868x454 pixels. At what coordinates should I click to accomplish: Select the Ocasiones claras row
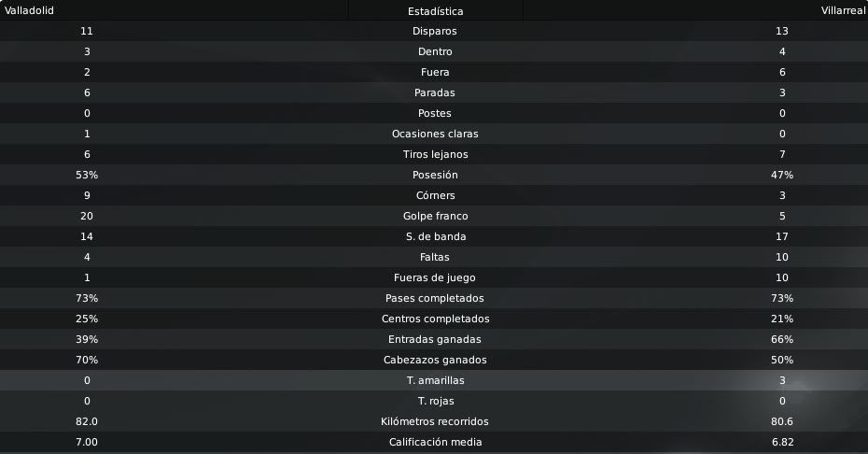(x=435, y=134)
